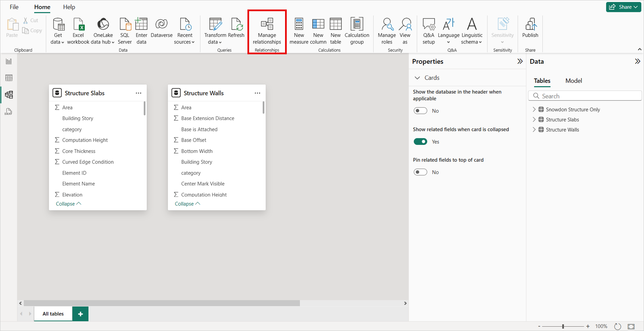Collapse the ribbon
Image resolution: width=644 pixels, height=331 pixels.
pos(640,50)
